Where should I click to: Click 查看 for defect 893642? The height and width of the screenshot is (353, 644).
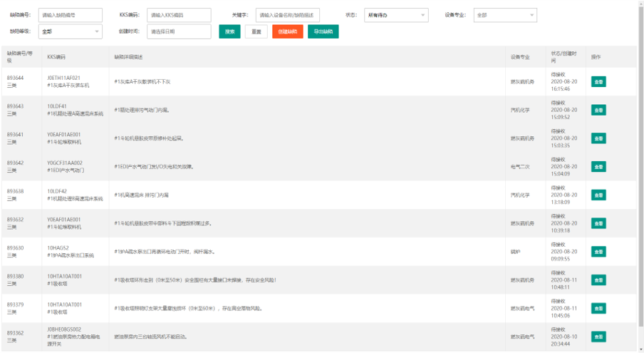598,167
